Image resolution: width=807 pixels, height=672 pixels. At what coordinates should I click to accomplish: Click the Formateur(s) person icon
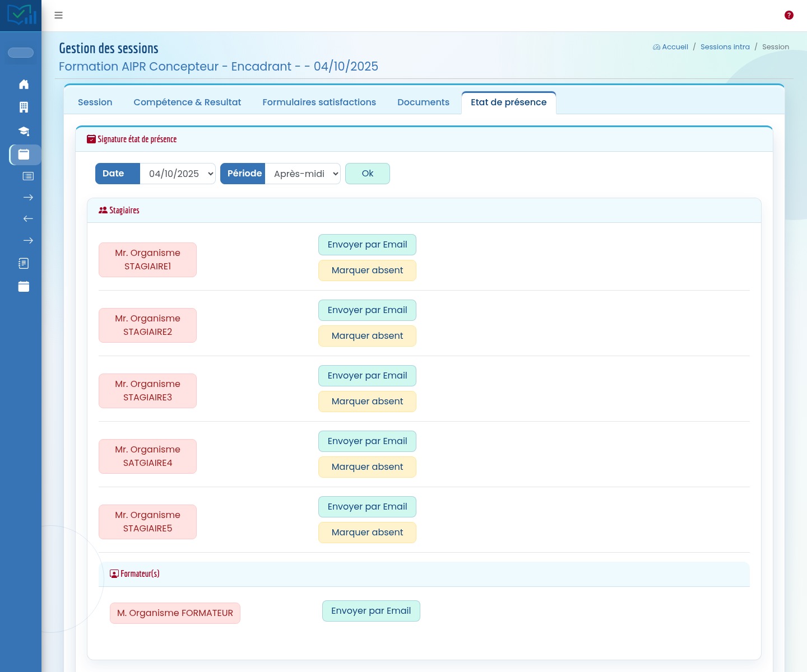114,573
